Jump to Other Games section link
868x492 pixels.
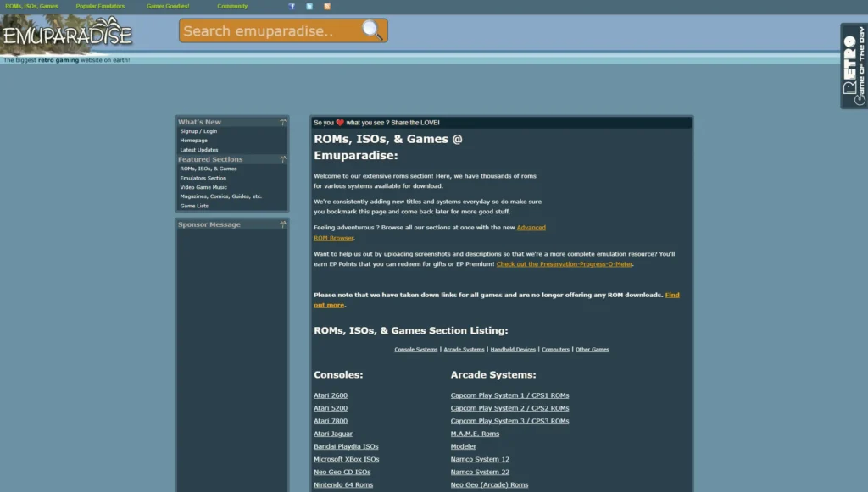tap(593, 350)
